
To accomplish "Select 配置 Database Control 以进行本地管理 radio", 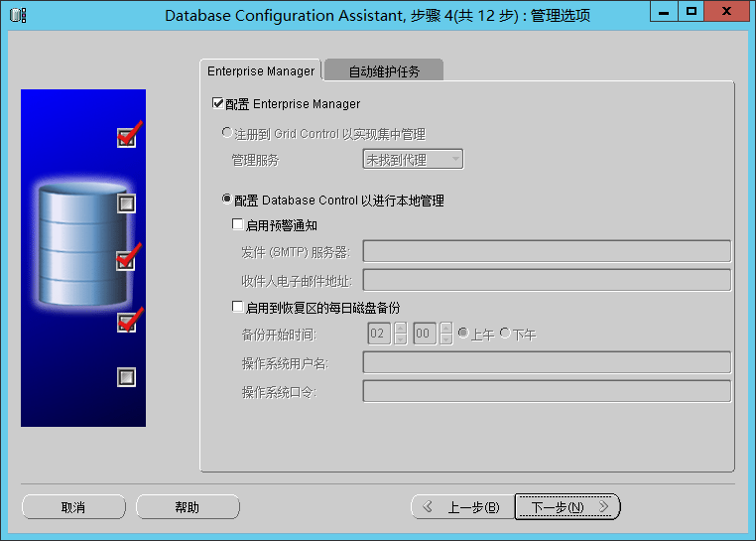I will click(x=226, y=199).
